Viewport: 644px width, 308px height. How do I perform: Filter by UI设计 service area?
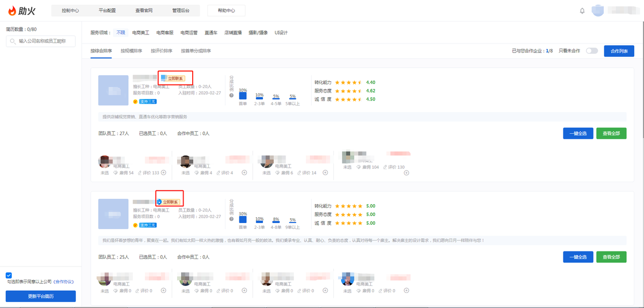pos(281,33)
